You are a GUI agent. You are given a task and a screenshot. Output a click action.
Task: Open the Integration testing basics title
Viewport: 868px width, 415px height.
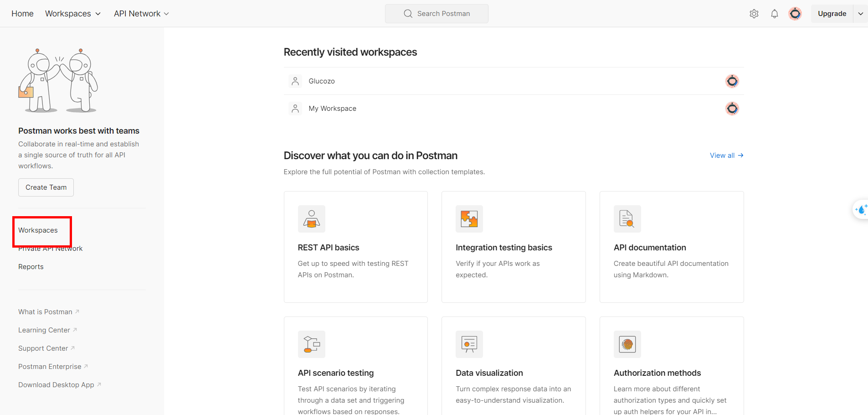coord(504,248)
